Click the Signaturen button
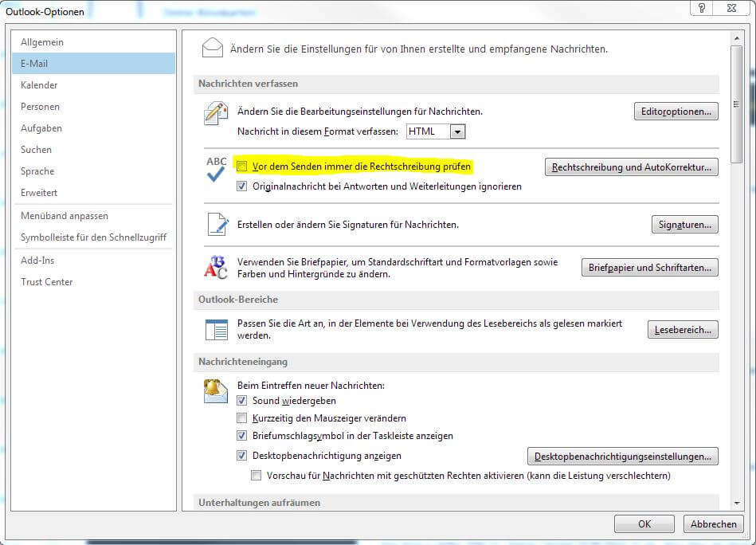756x545 pixels. click(684, 225)
